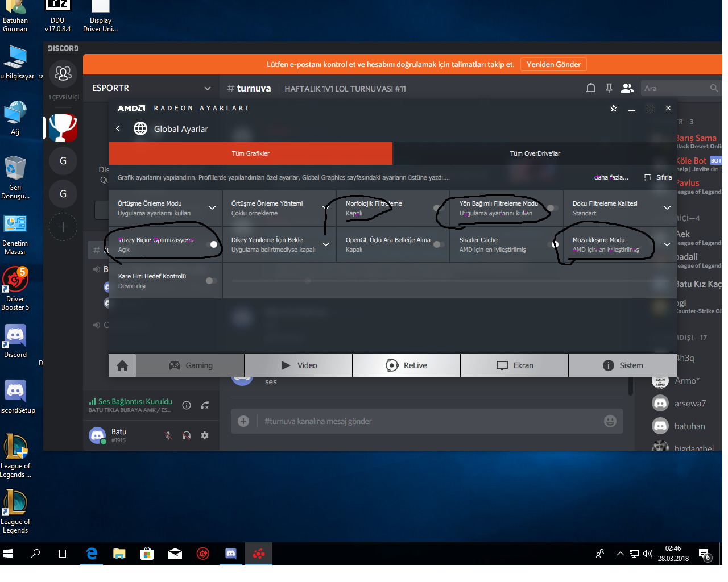
Task: Click Discord search Ara field
Action: (680, 88)
